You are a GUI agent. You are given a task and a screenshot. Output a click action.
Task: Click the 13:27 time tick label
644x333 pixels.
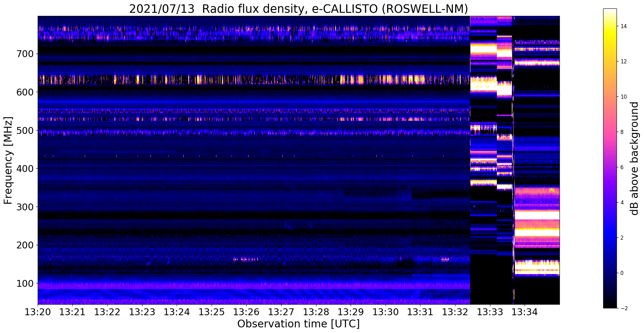click(x=281, y=311)
